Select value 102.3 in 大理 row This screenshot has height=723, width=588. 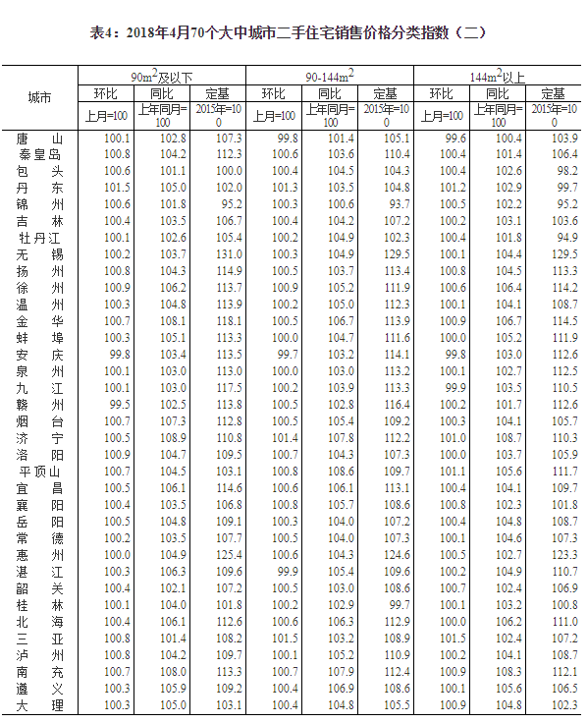[564, 705]
